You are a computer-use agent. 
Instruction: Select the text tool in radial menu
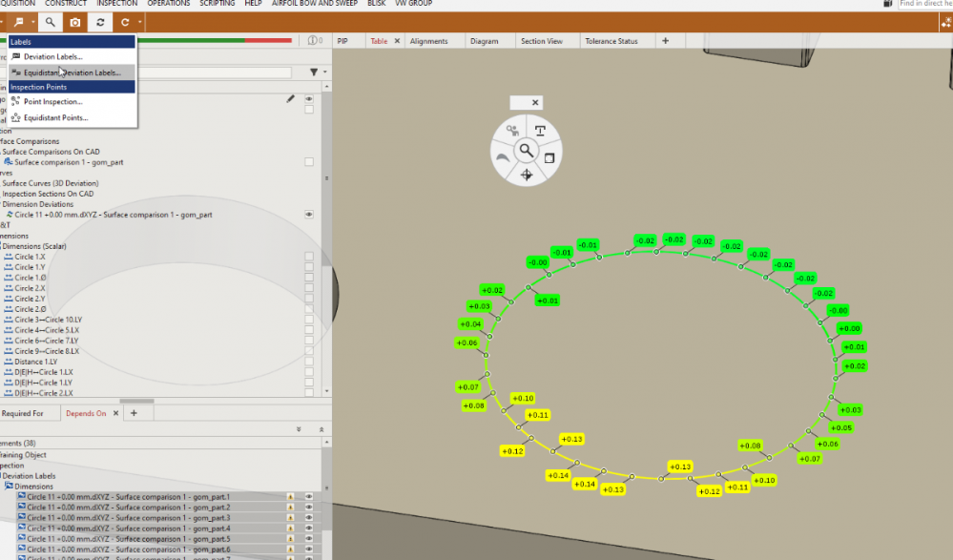[x=540, y=131]
